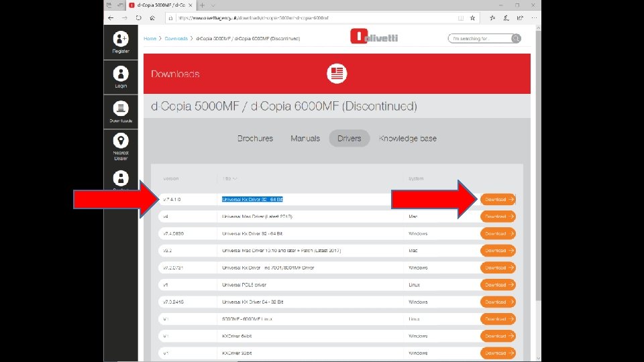Follow the Home breadcrumb link
This screenshot has height=362, width=644.
[x=150, y=39]
